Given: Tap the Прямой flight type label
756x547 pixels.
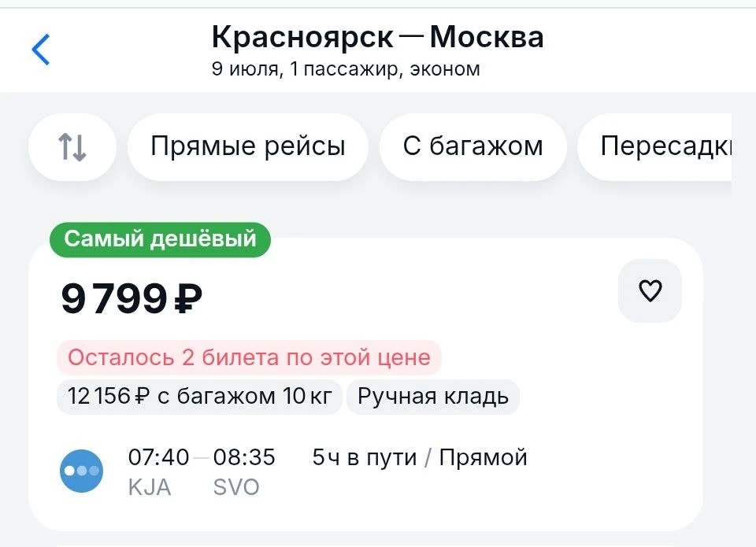Looking at the screenshot, I should pyautogui.click(x=483, y=456).
